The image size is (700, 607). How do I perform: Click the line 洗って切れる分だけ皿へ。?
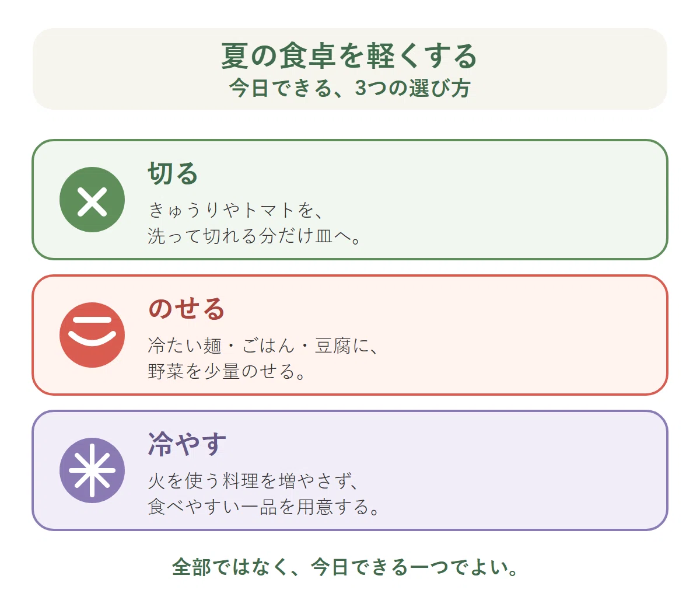(x=255, y=236)
